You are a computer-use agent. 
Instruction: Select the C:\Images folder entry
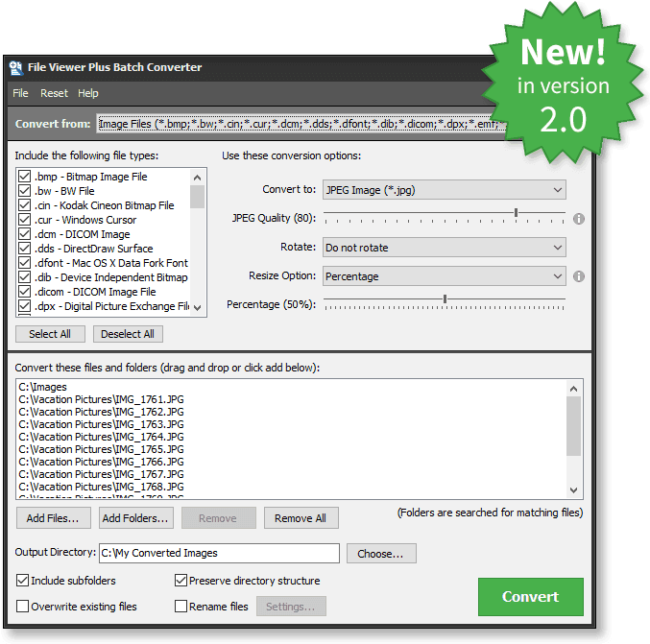[42, 387]
